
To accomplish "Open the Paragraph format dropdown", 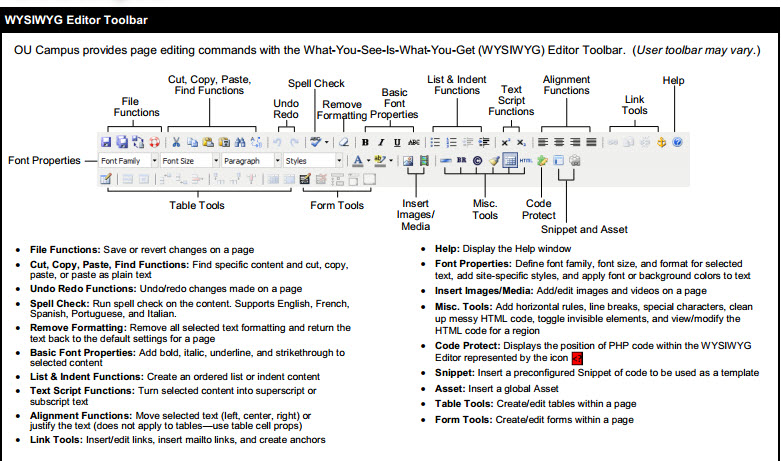I will tap(252, 161).
